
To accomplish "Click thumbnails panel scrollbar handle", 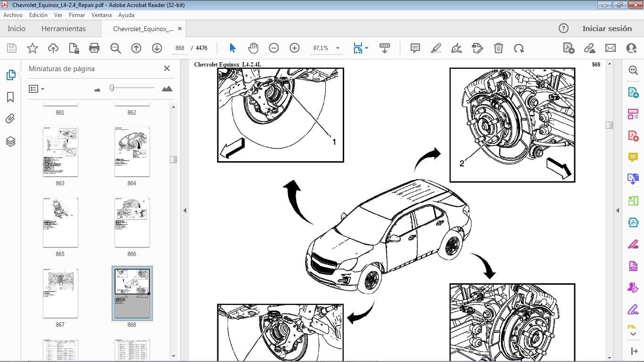I will (x=173, y=159).
